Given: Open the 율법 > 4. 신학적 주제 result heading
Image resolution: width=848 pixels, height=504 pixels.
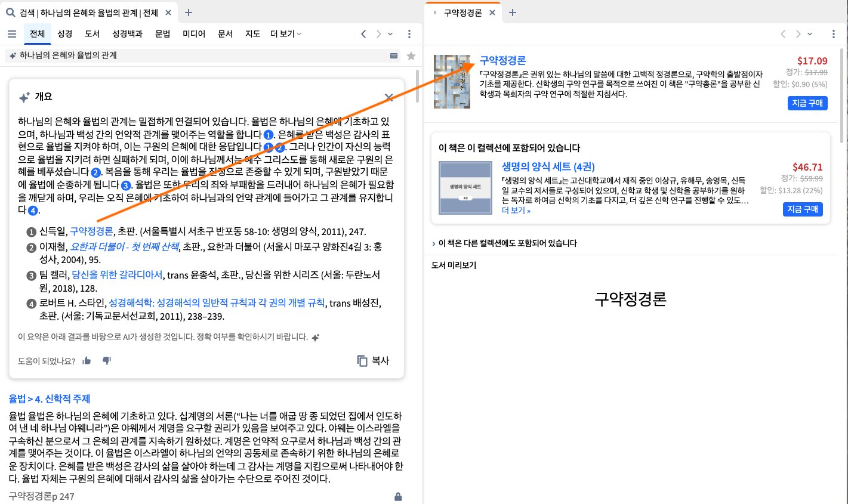Looking at the screenshot, I should click(x=50, y=399).
